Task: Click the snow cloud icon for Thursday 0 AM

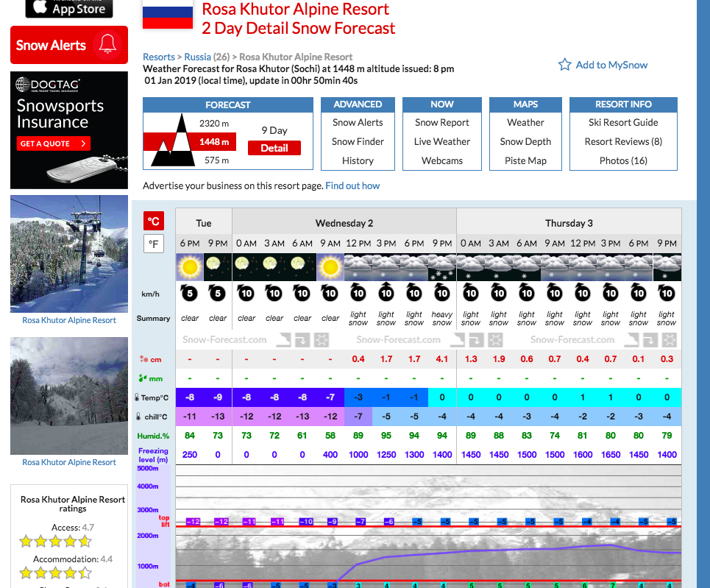Action: click(471, 267)
